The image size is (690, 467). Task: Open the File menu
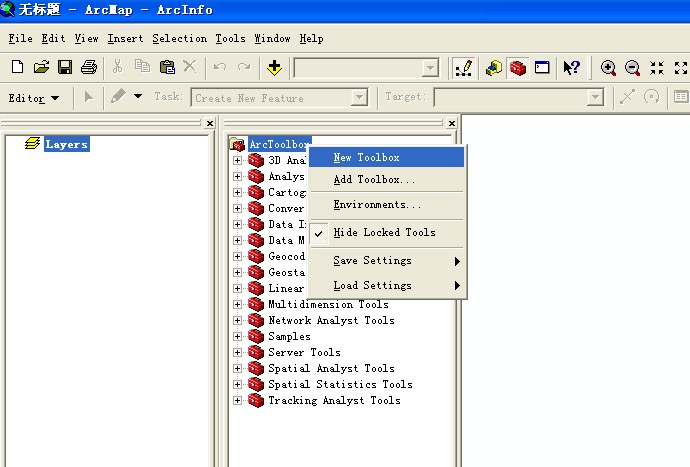(20, 39)
